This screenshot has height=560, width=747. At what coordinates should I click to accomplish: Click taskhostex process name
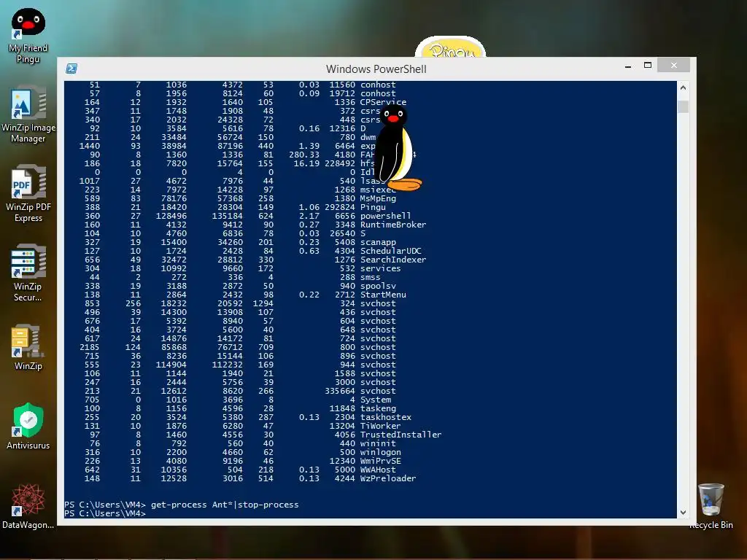385,417
